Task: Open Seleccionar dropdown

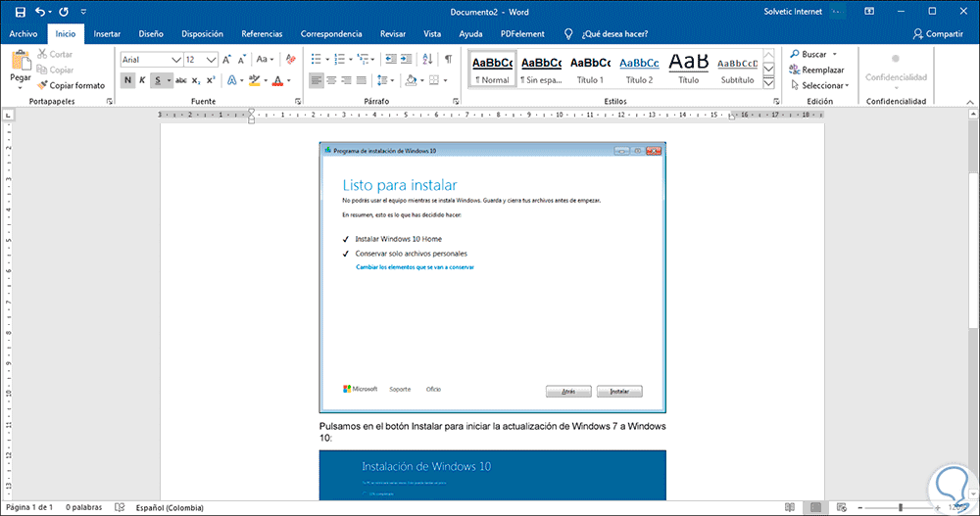Action: click(x=820, y=85)
